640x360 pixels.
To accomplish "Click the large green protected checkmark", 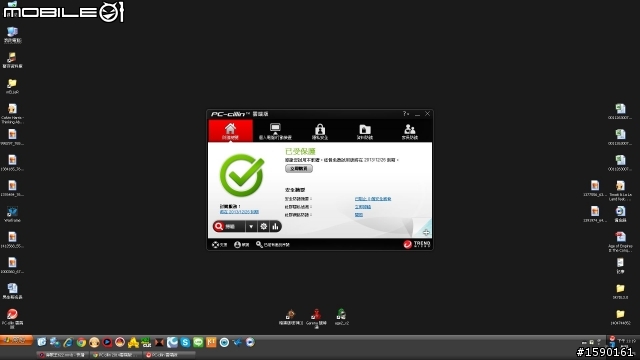I will [242, 175].
